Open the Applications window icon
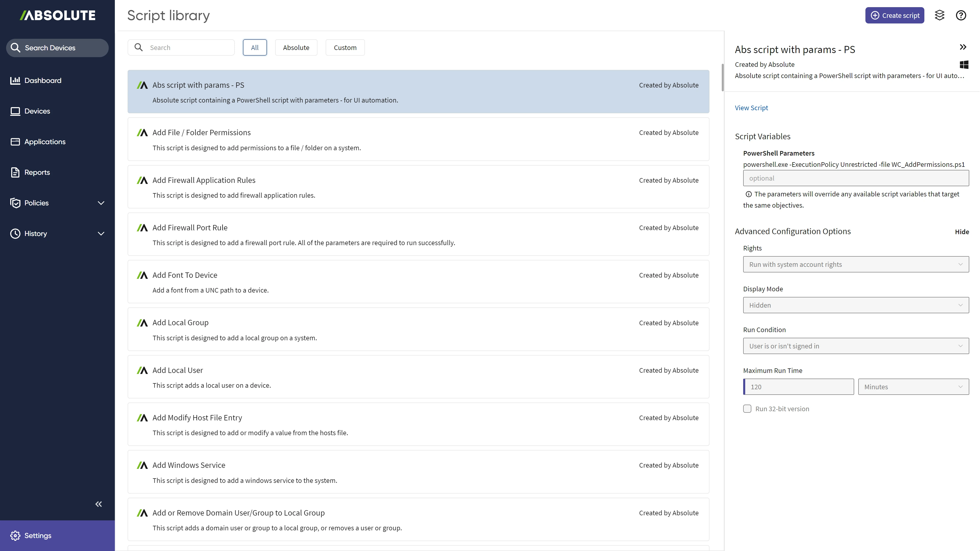The height and width of the screenshot is (551, 980). click(15, 142)
